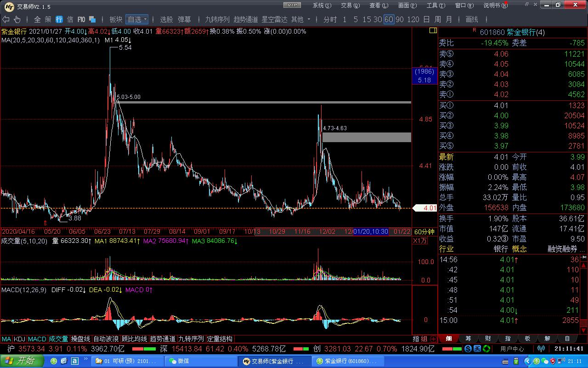Click the 选股 stock picker button
The width and height of the screenshot is (588, 368).
[x=166, y=19]
